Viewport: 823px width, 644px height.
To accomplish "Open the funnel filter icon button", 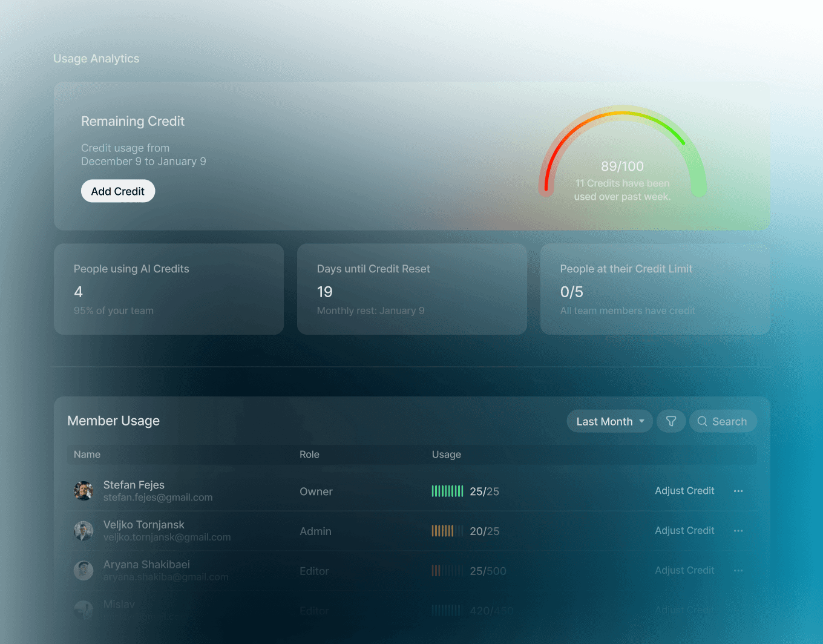I will tap(671, 421).
